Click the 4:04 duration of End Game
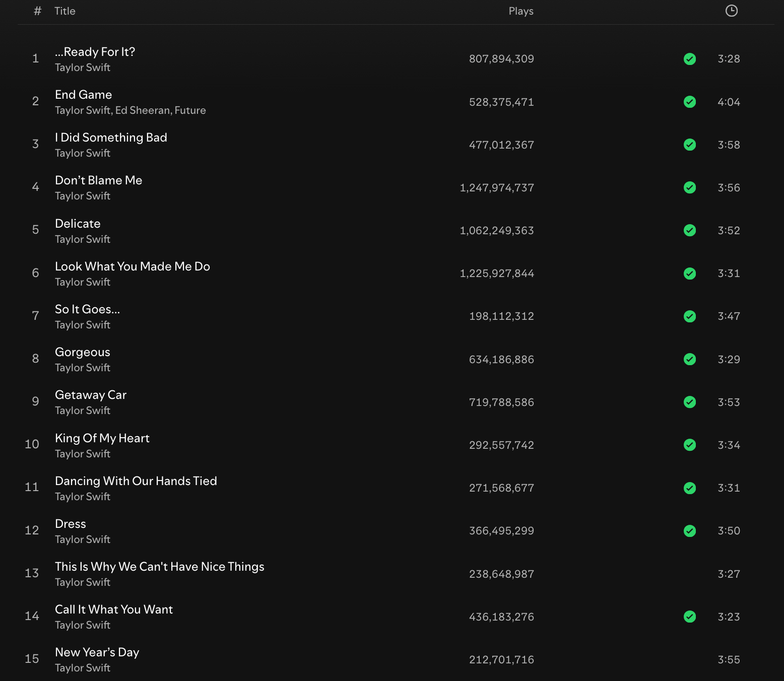Viewport: 784px width, 681px height. (729, 102)
